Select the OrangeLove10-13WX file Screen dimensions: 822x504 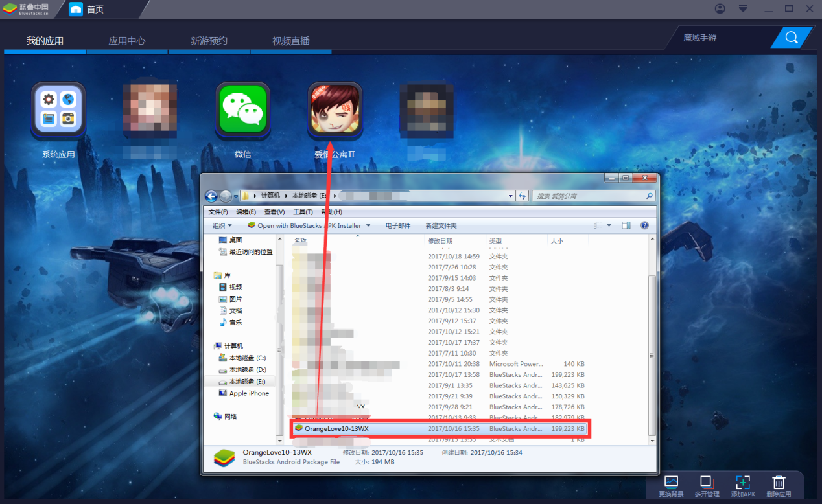tap(440, 429)
